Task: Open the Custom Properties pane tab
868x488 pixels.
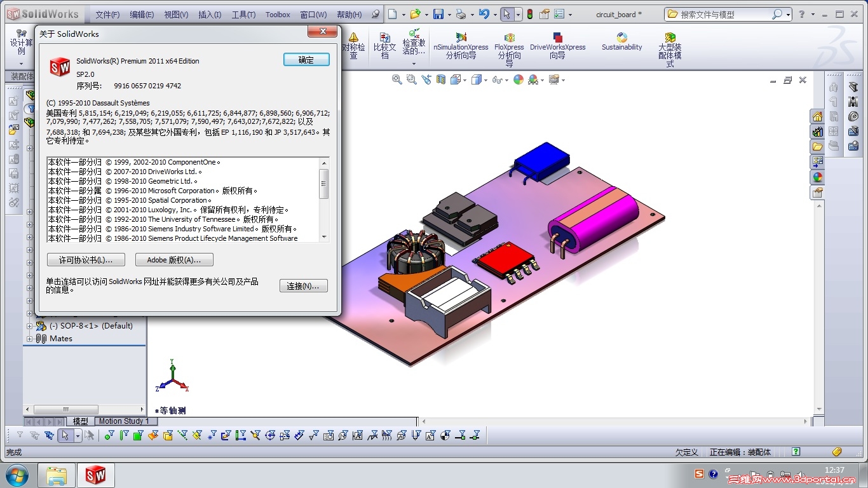Action: pos(817,193)
